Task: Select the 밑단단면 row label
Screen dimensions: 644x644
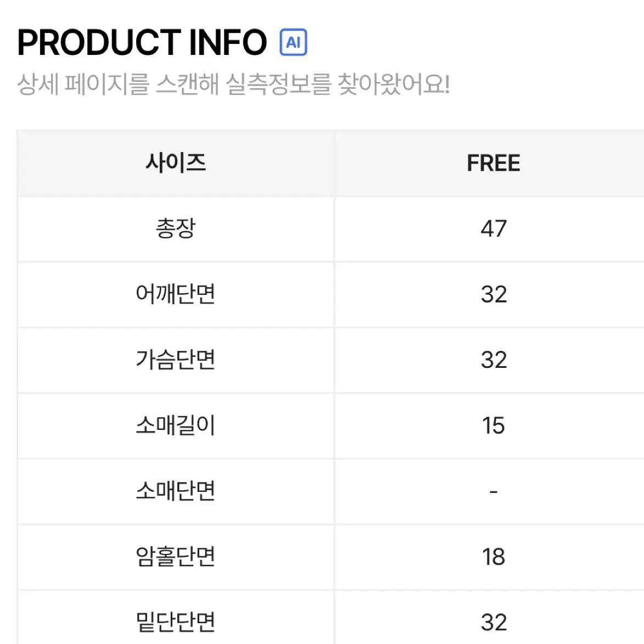Action: tap(176, 622)
